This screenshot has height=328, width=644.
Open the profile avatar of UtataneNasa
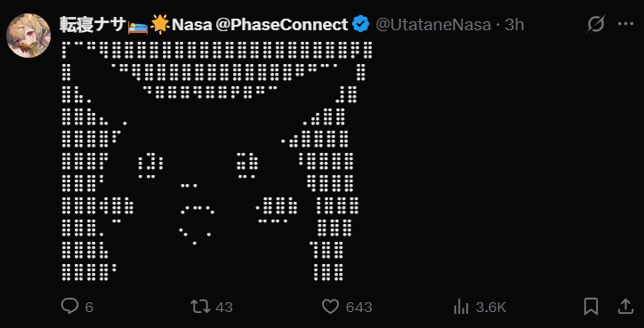coord(28,36)
